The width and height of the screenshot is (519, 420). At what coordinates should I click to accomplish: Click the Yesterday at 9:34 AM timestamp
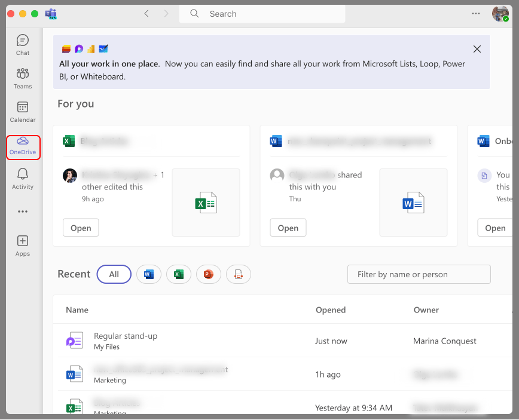[x=353, y=408]
